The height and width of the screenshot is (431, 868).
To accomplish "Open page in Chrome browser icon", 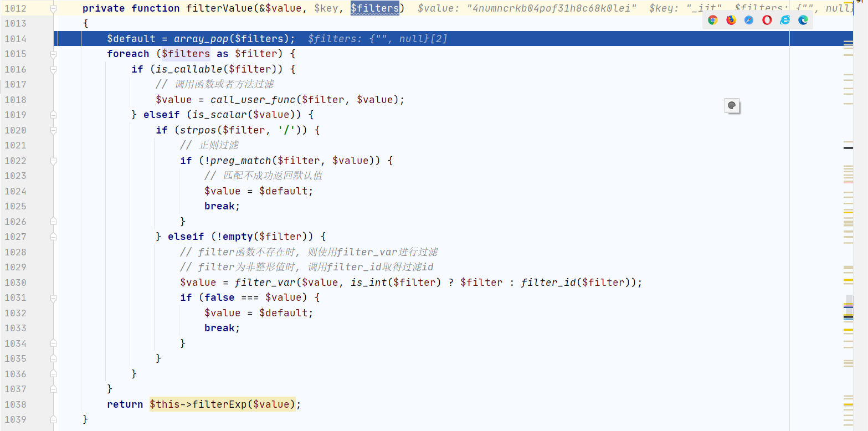I will pos(713,20).
